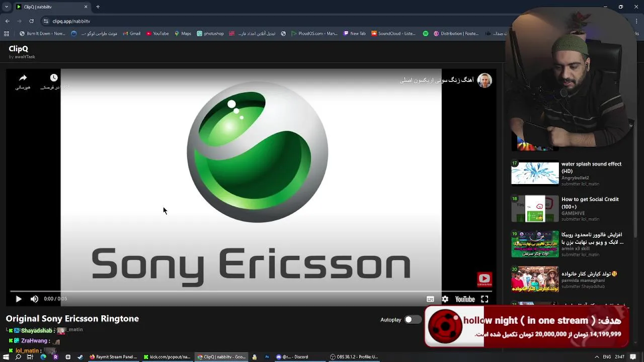Click the Original Sony Ericsson Ringtone title
644x362 pixels.
pyautogui.click(x=72, y=319)
